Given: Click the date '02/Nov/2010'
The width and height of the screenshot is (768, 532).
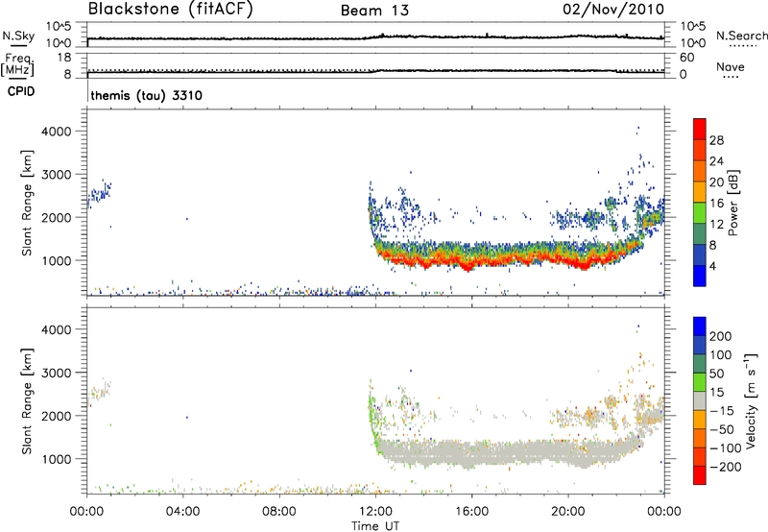Looking at the screenshot, I should (x=613, y=10).
